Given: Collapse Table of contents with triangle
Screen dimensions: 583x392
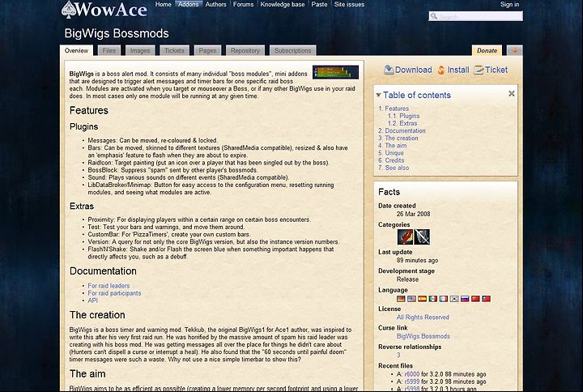Looking at the screenshot, I should [378, 96].
